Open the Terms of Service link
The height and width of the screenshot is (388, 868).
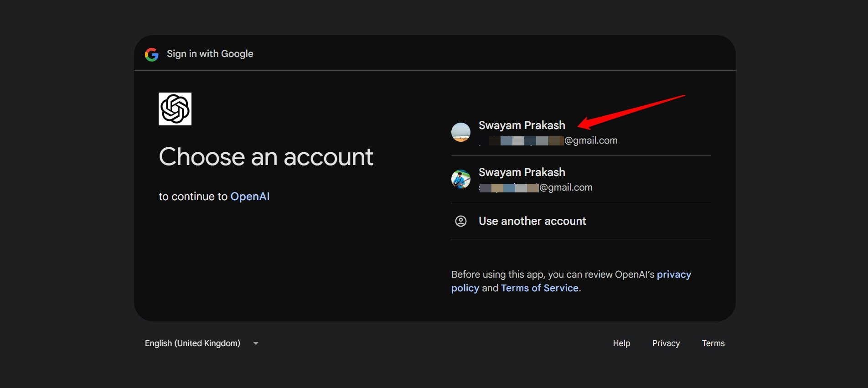click(x=539, y=288)
